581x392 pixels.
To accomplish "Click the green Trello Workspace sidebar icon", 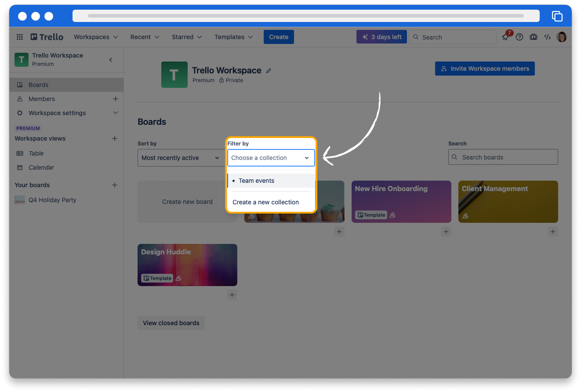I will click(x=22, y=60).
